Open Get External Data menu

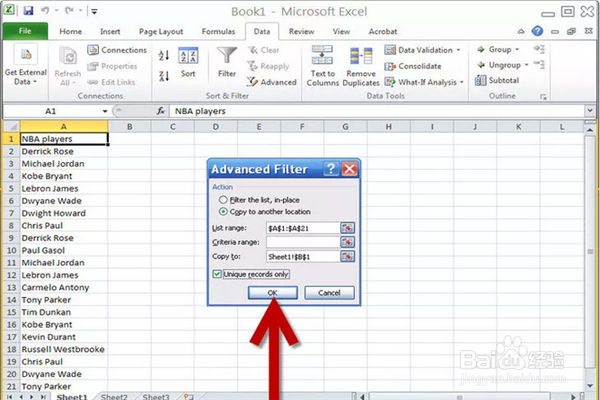(x=25, y=66)
